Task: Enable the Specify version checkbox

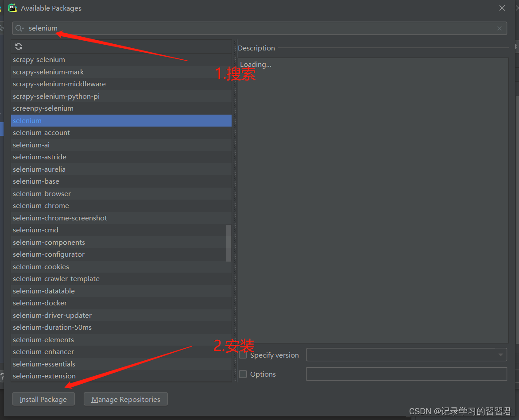Action: point(243,355)
